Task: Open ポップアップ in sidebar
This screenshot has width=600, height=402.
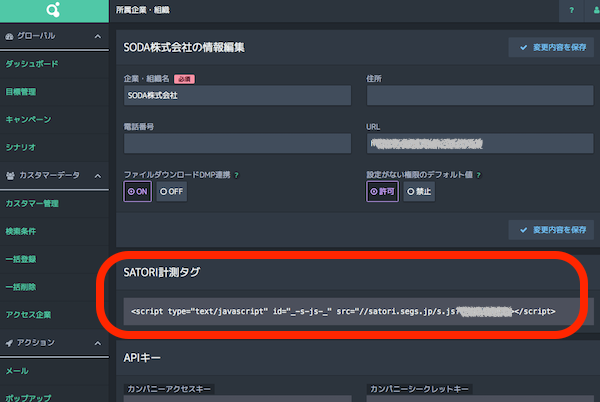Action: pyautogui.click(x=28, y=398)
